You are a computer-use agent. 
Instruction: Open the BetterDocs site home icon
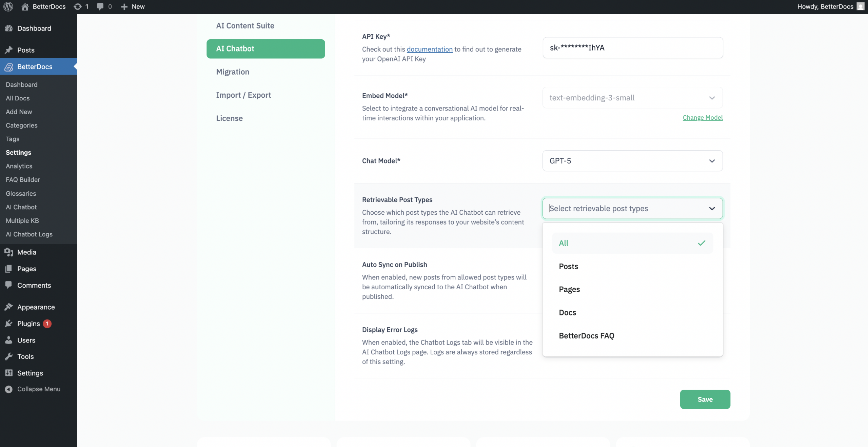coord(25,6)
